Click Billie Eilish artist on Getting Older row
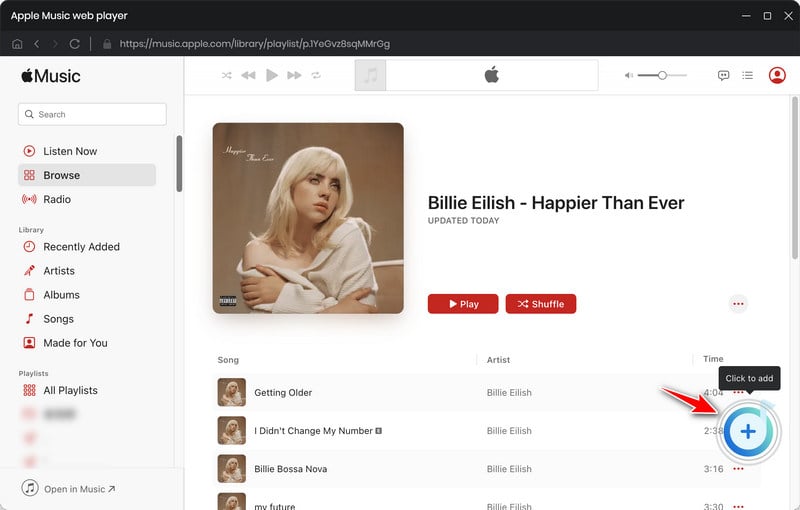 (x=509, y=392)
